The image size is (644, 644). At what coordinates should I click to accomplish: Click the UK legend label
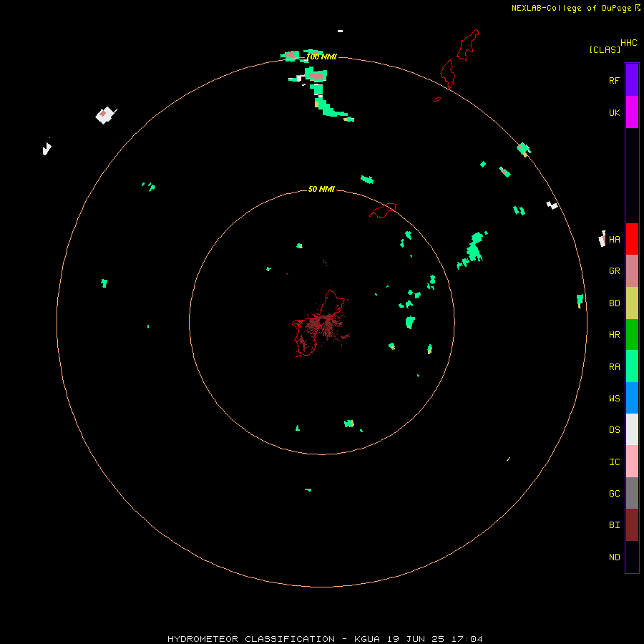coord(614,113)
